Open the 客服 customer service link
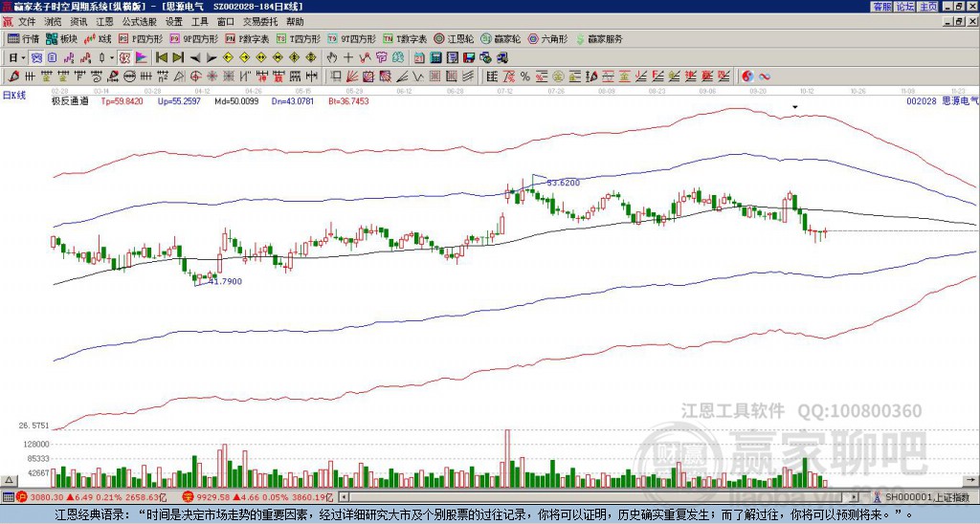This screenshot has width=980, height=524. click(881, 7)
